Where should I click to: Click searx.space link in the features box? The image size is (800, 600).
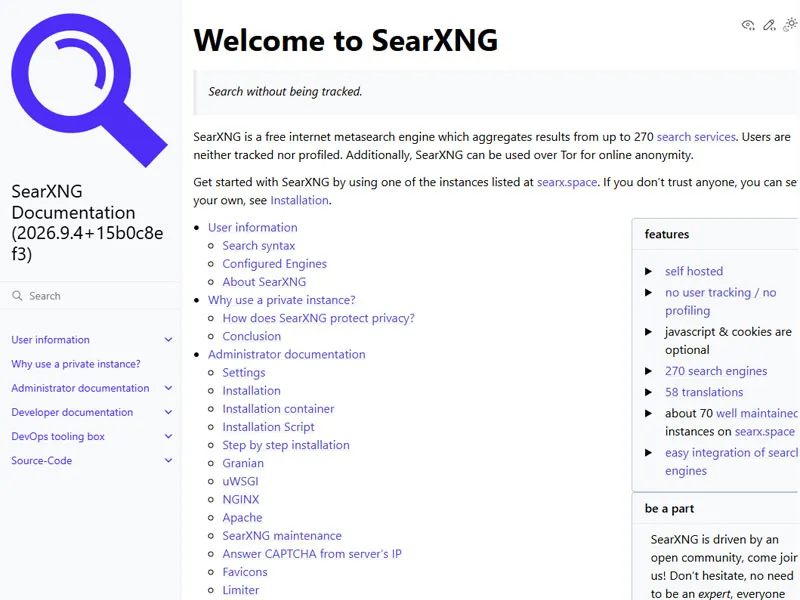pyautogui.click(x=764, y=432)
